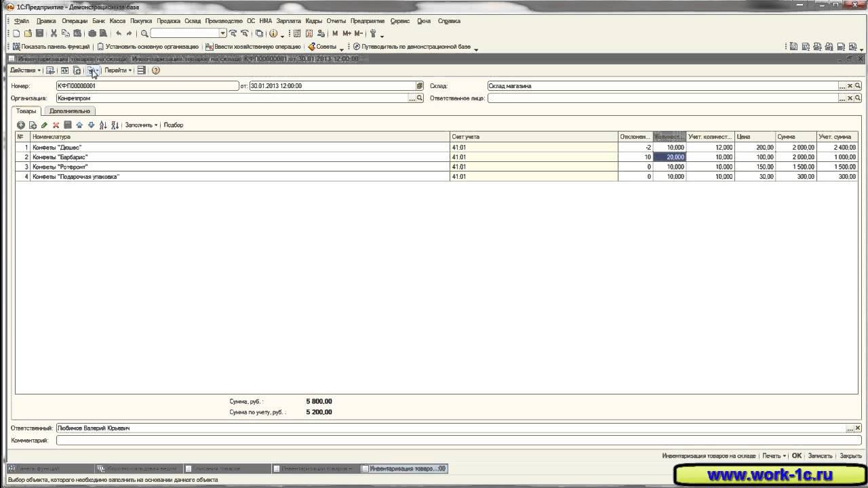Click into the Комментарий input field
868x488 pixels.
coord(459,441)
